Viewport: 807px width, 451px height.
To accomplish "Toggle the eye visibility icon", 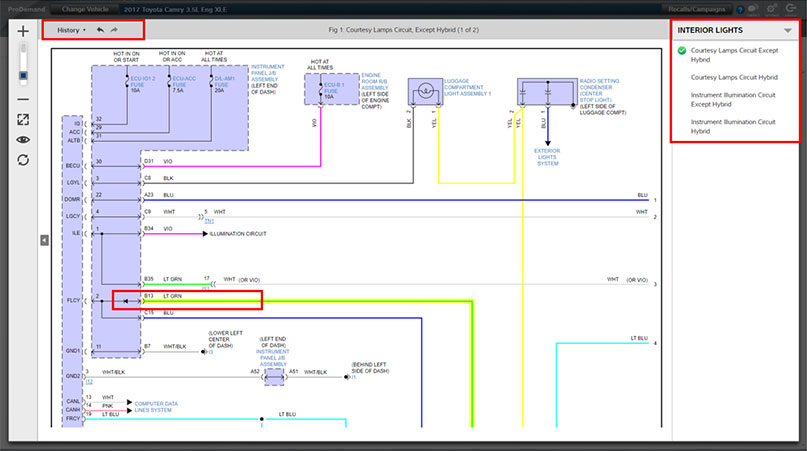I will click(x=23, y=140).
